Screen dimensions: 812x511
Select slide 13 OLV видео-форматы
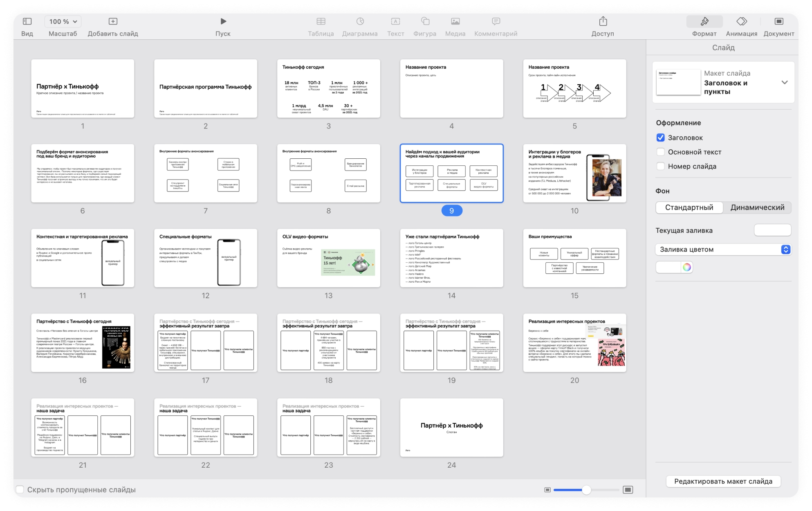[329, 258]
